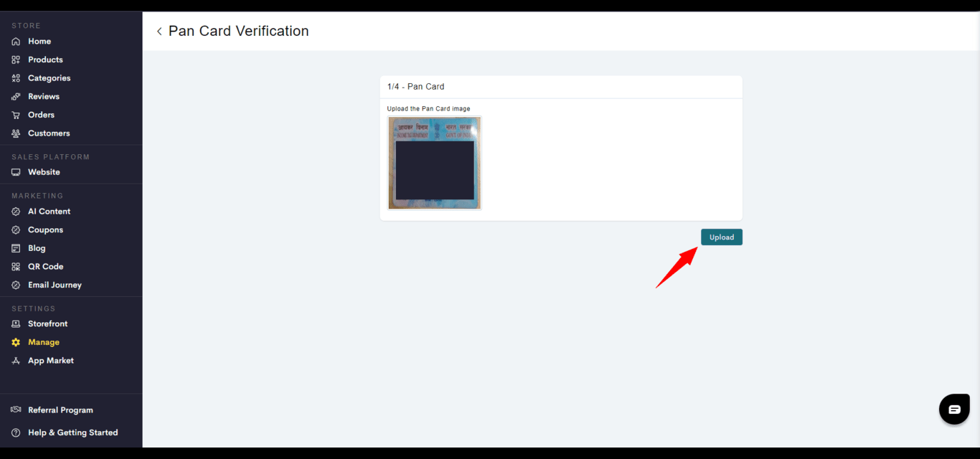The height and width of the screenshot is (459, 980).
Task: Select the Categories sidebar icon
Action: 16,78
